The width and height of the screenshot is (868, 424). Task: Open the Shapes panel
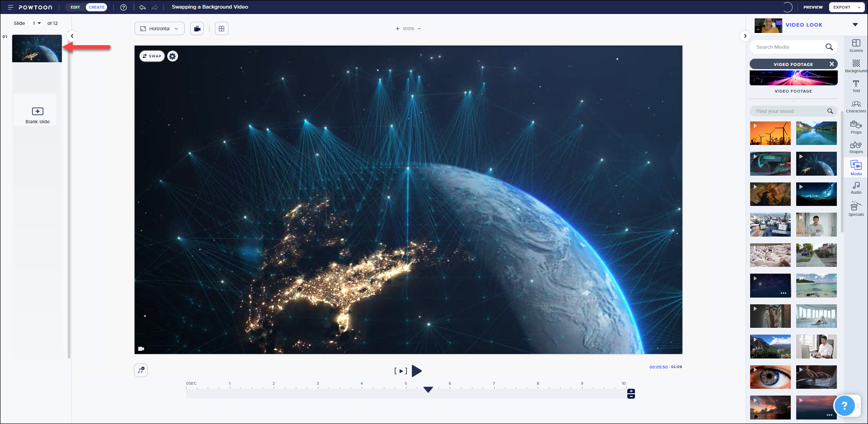tap(856, 147)
